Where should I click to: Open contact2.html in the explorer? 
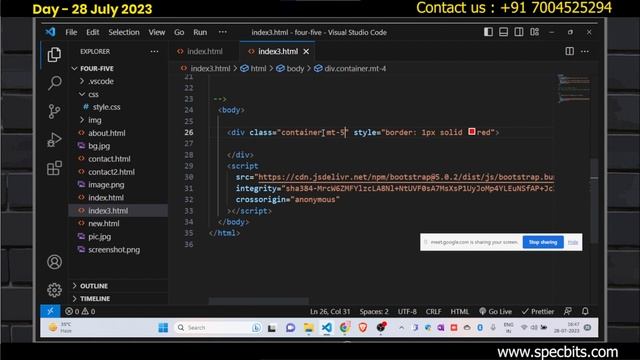pyautogui.click(x=111, y=172)
